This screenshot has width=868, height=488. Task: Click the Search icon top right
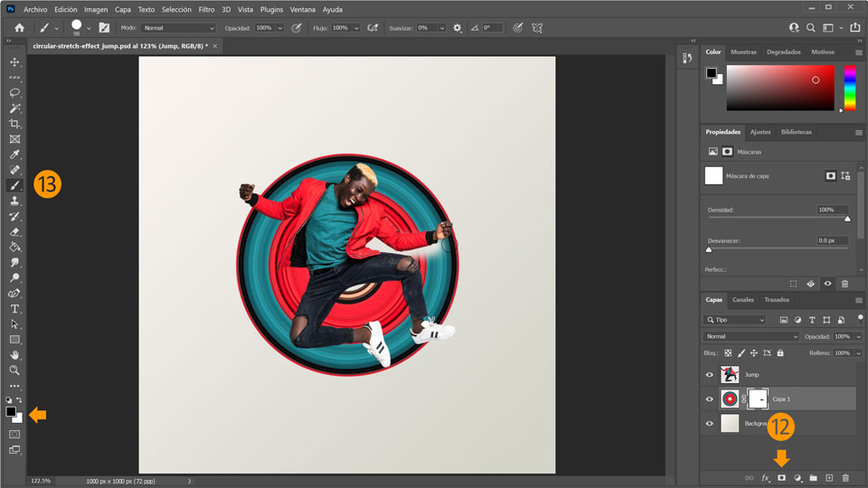(810, 28)
